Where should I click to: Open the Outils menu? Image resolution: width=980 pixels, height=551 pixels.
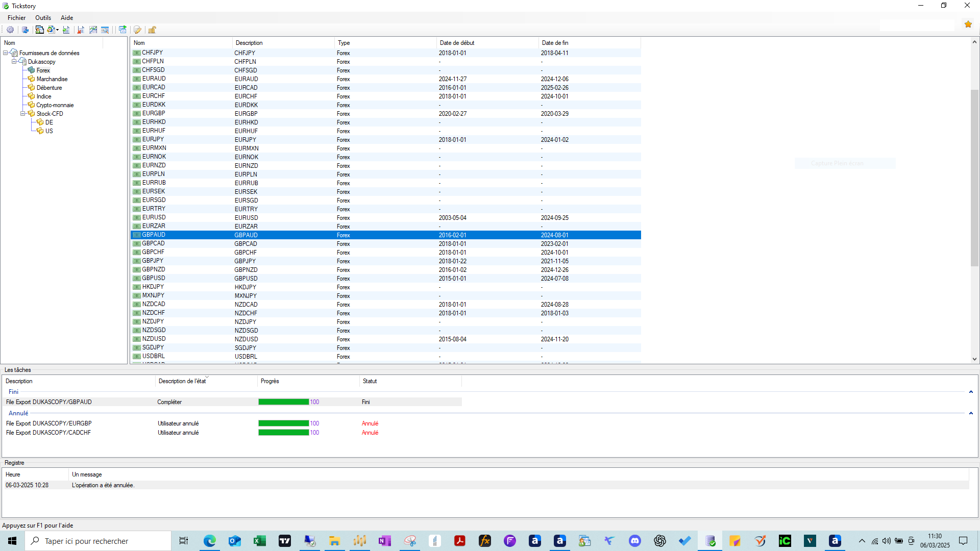coord(43,18)
